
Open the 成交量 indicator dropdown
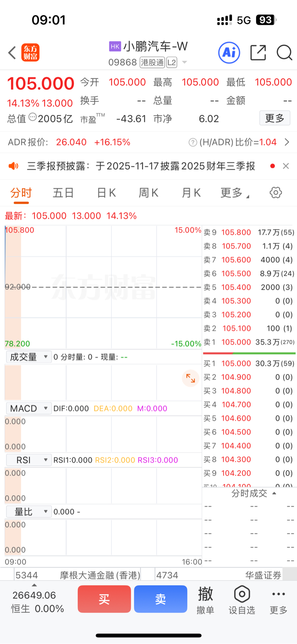[x=29, y=357]
